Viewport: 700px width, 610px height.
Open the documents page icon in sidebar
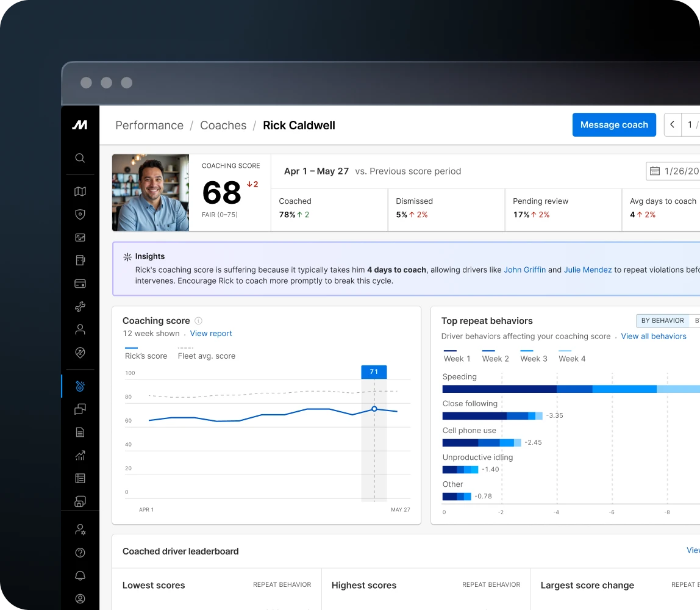(x=80, y=432)
